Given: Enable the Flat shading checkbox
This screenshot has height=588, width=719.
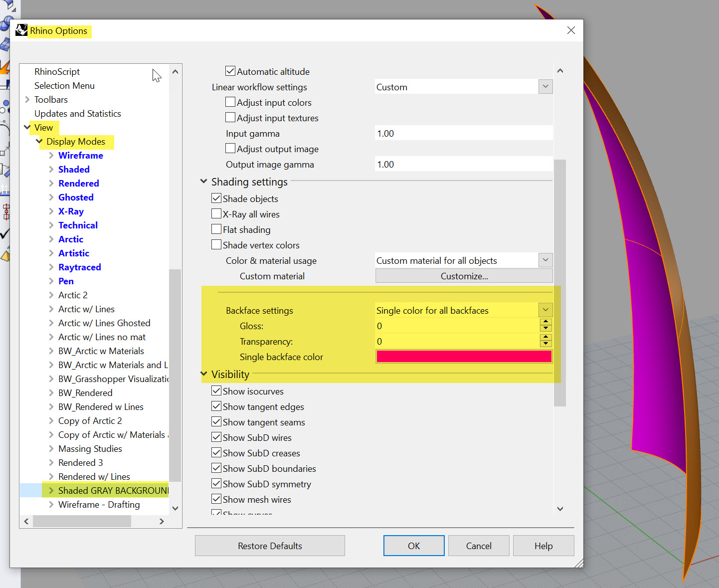Looking at the screenshot, I should [x=216, y=229].
